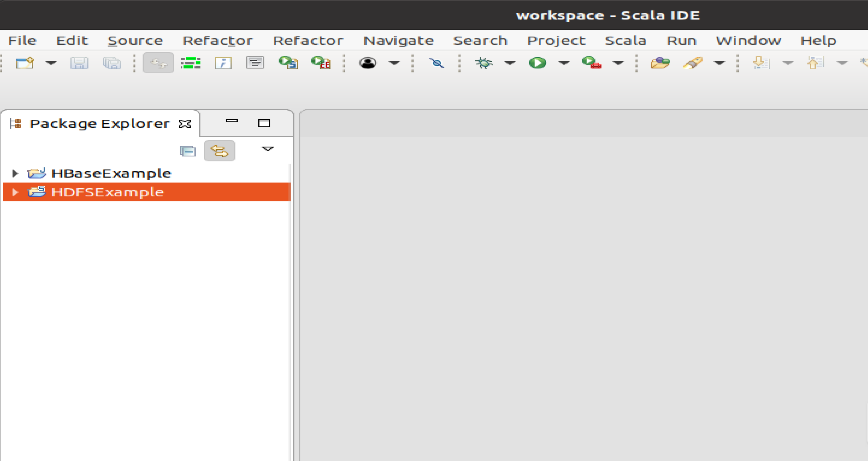Viewport: 868px width, 461px height.
Task: Click the Run Scala interpreter icon
Action: (x=288, y=63)
